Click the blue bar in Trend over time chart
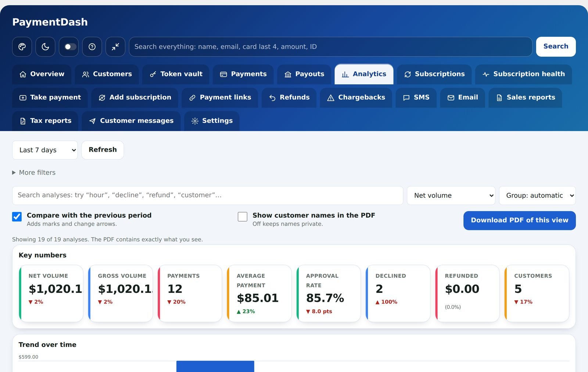Screen dimensions: 588x372 tap(215, 366)
